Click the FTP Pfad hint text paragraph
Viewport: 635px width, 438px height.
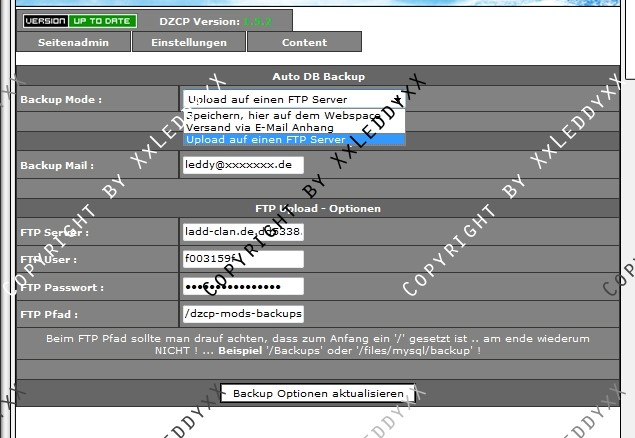(x=318, y=344)
